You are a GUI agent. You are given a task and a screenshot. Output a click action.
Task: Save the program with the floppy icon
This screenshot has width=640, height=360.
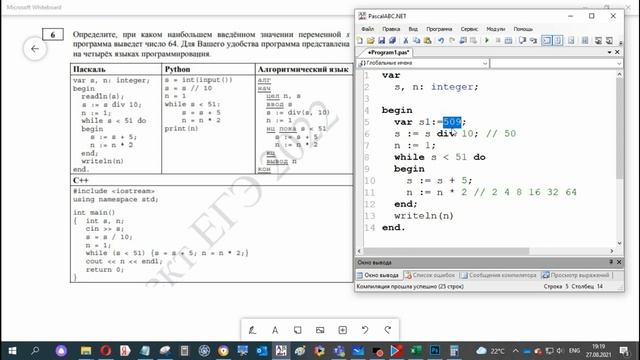[382, 40]
